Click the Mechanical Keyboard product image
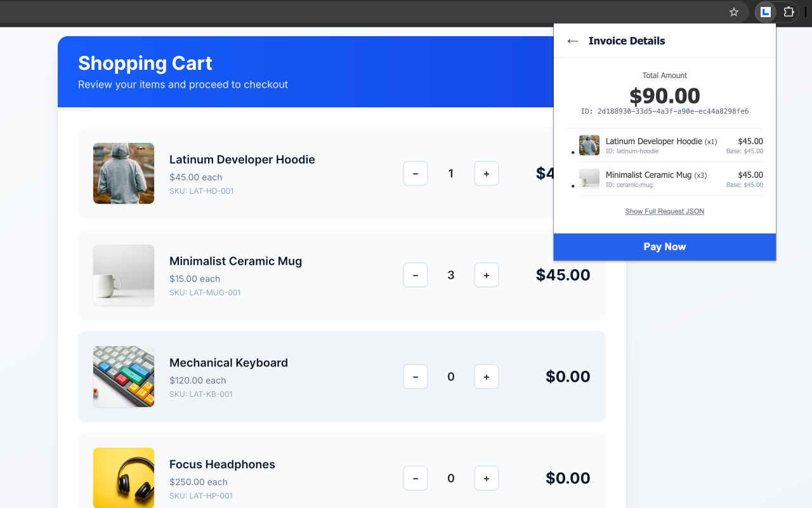 point(123,376)
